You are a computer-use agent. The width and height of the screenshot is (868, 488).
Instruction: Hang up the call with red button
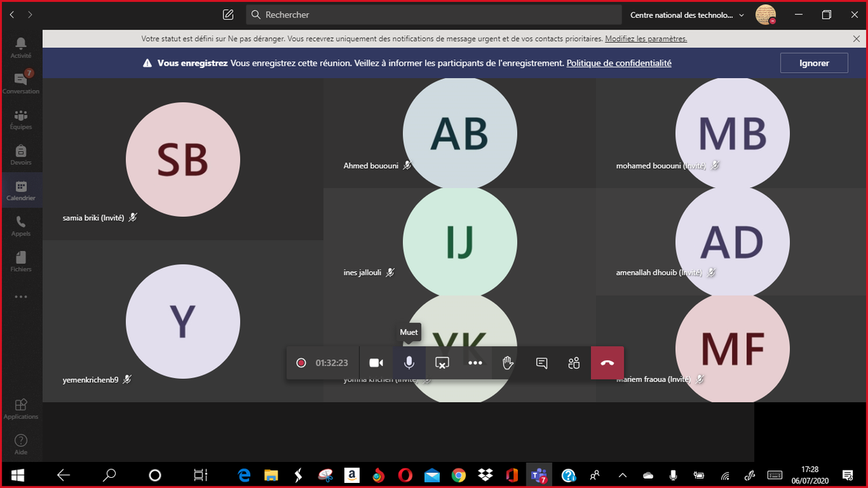coord(608,363)
